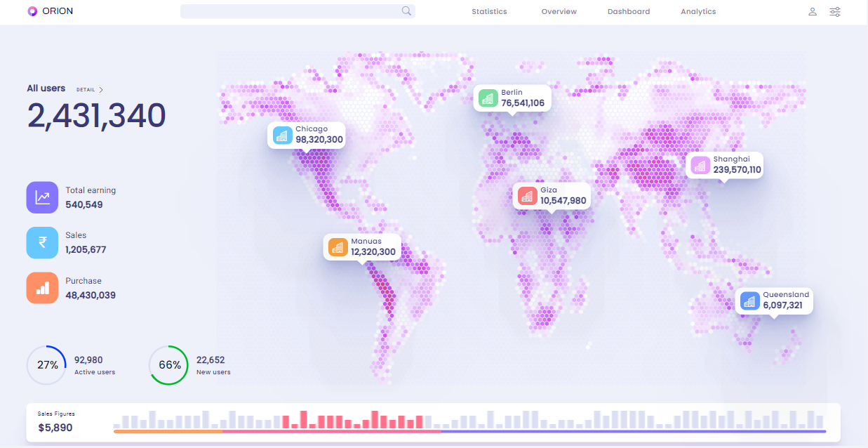Click the DETAIL link near All users
868x448 pixels.
click(x=87, y=89)
